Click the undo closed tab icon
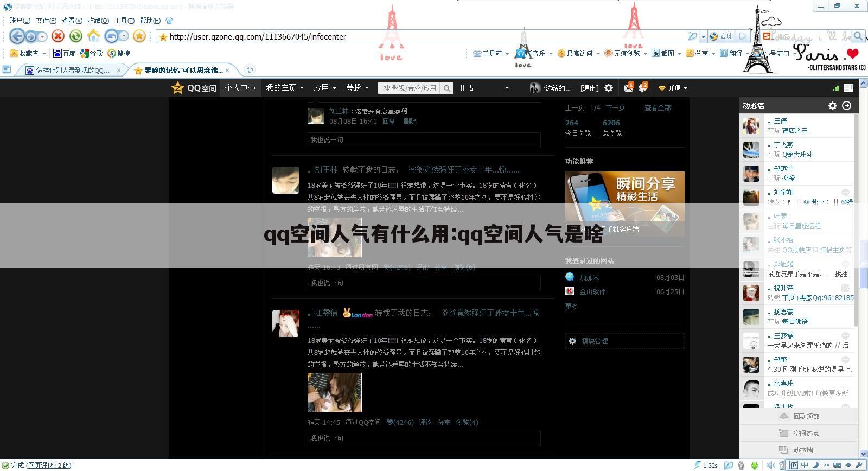Viewport: 868px width, 471px height. pos(112,36)
